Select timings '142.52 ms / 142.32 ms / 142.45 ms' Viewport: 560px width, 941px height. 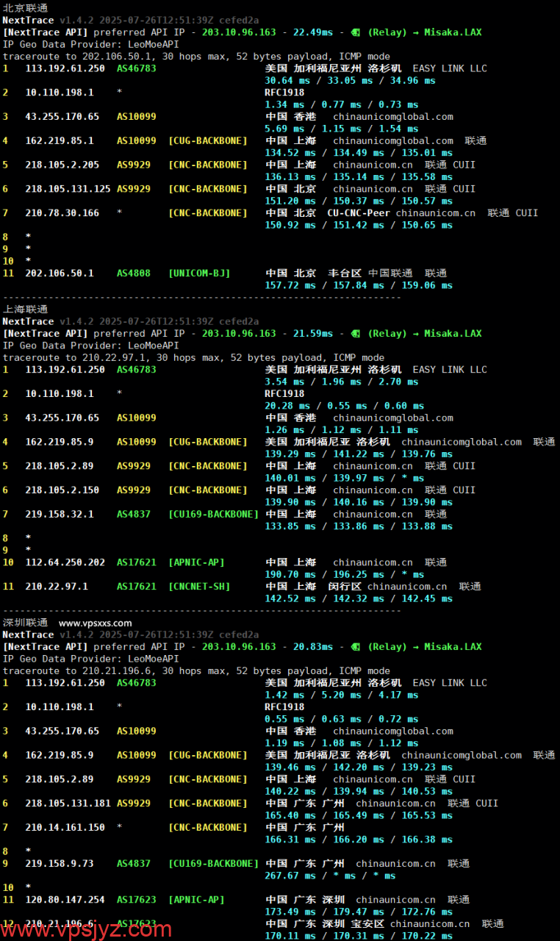[x=359, y=598]
